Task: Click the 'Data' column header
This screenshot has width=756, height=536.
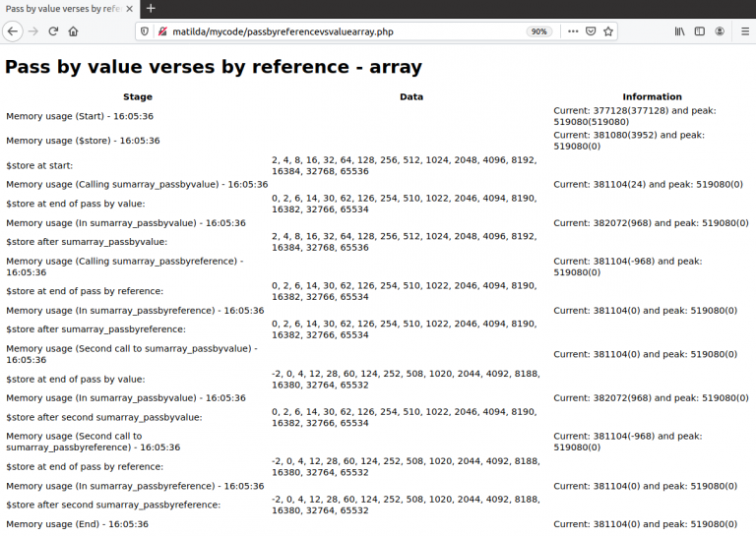Action: pos(411,96)
